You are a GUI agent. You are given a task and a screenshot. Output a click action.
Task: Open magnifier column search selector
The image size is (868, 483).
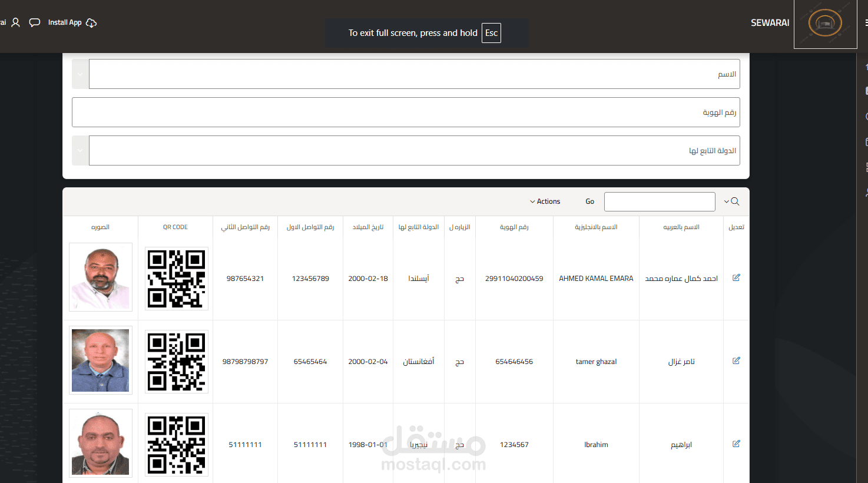(731, 201)
